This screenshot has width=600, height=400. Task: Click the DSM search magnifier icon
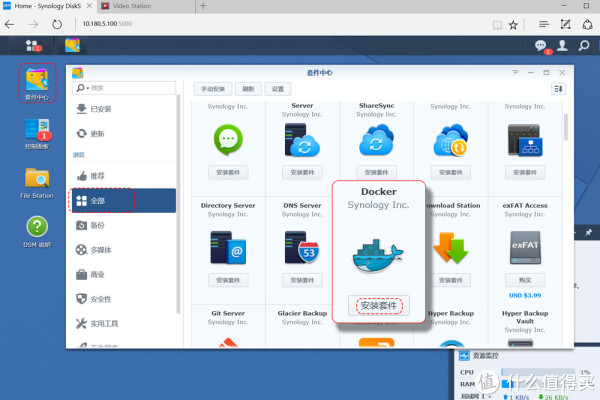point(584,46)
